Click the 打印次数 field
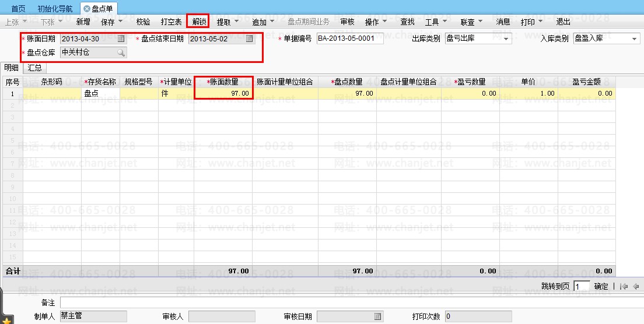644x324 pixels. click(x=478, y=316)
